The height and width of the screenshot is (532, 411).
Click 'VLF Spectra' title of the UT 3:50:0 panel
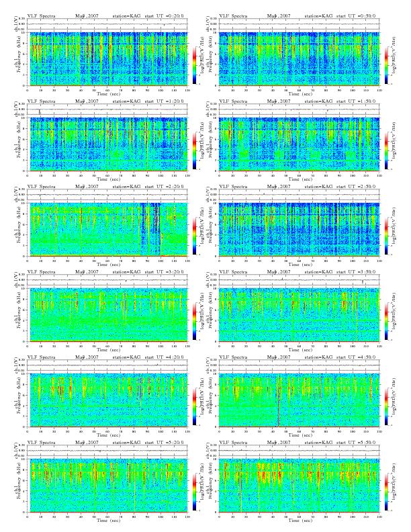[233, 272]
